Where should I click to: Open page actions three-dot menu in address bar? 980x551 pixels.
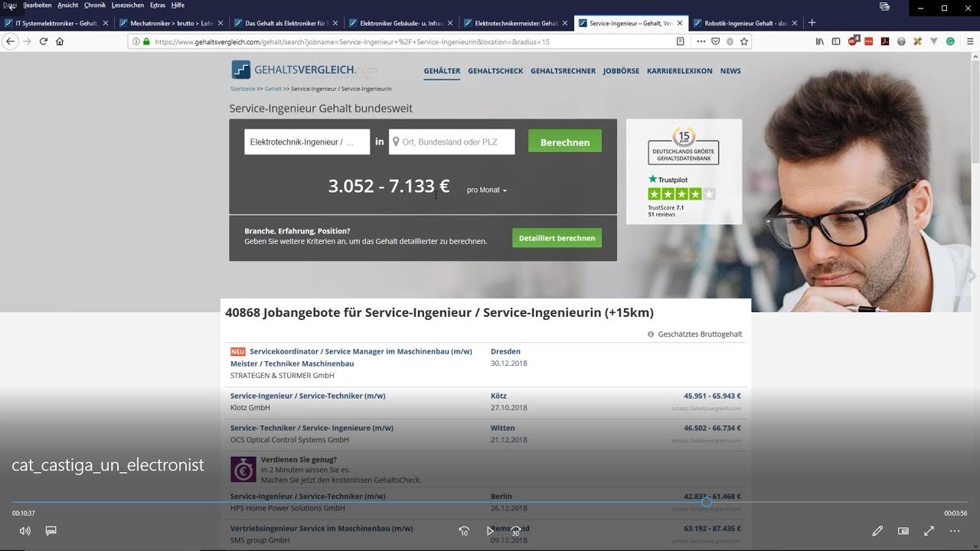(x=700, y=41)
